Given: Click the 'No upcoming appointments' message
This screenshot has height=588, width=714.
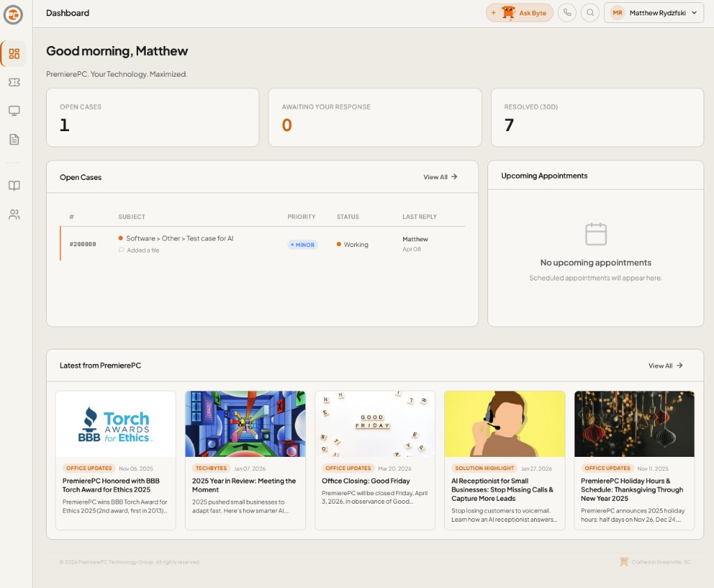Looking at the screenshot, I should click(595, 262).
